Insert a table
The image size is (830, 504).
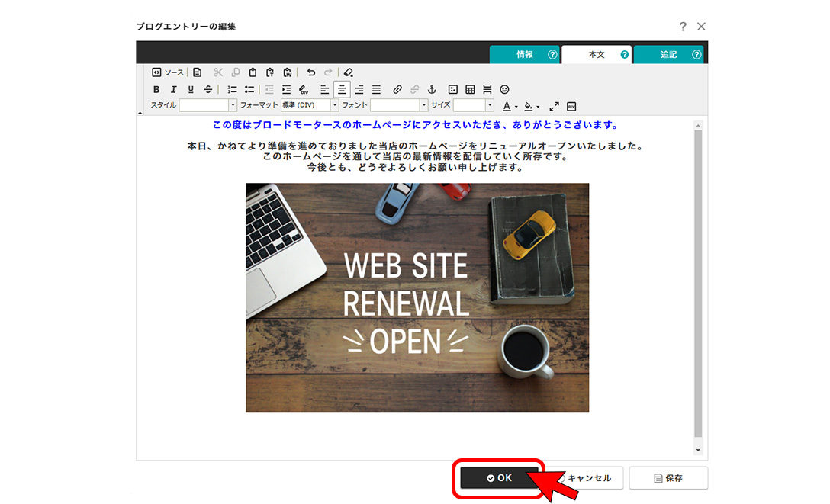tap(470, 90)
